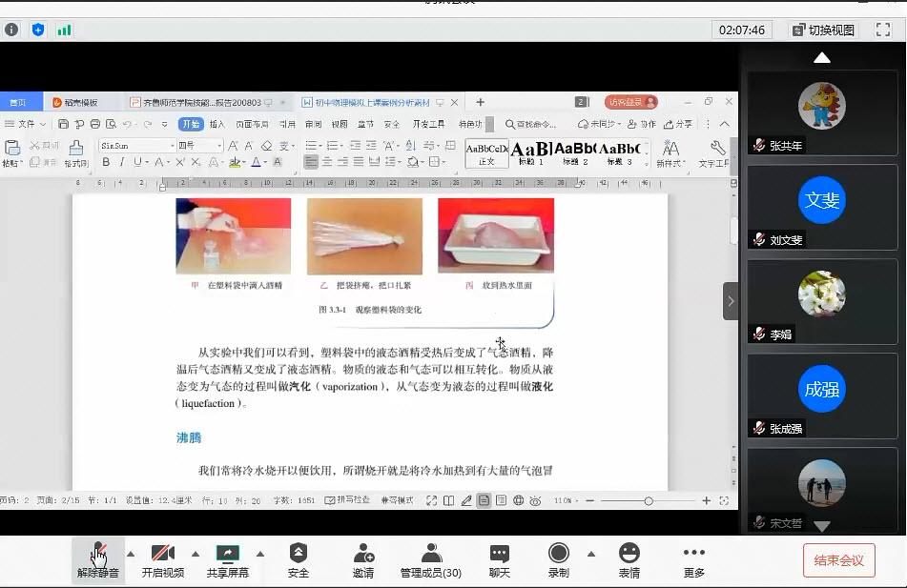Start recording with 录制 icon

pyautogui.click(x=559, y=554)
